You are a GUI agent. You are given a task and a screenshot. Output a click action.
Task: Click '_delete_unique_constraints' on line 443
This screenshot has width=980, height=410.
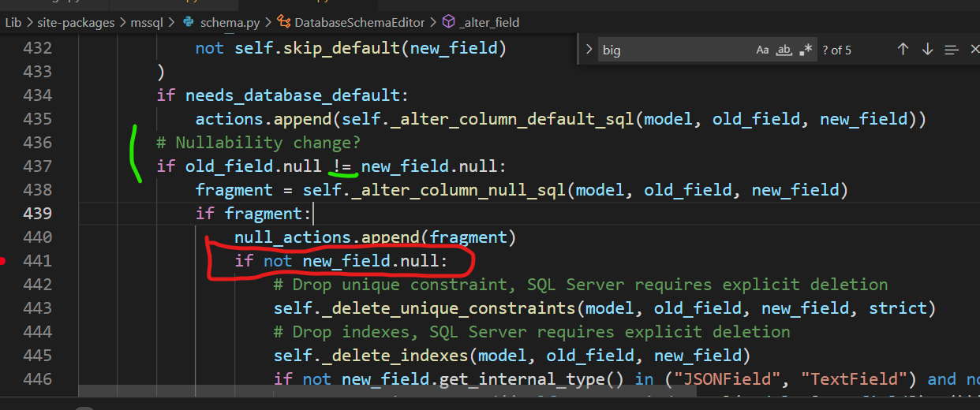[444, 308]
